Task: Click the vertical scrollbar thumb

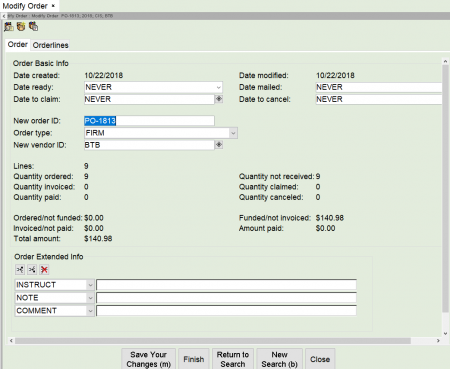Action: coord(445,188)
